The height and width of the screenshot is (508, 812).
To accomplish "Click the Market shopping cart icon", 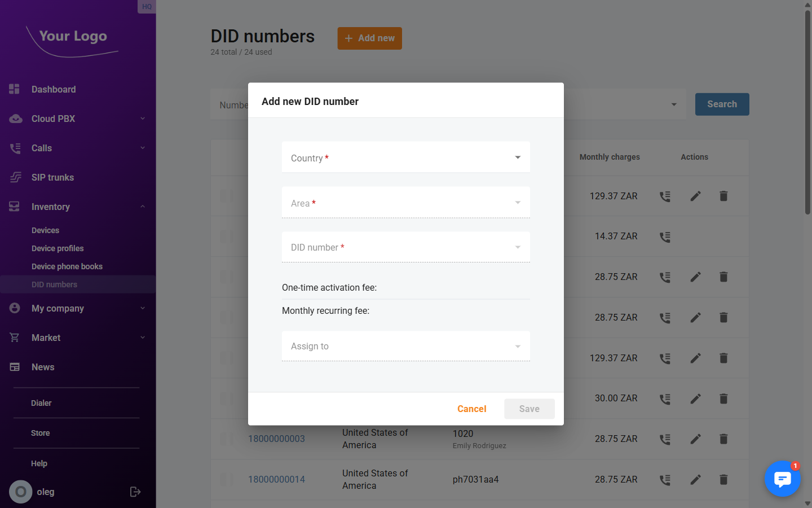I will (x=14, y=338).
